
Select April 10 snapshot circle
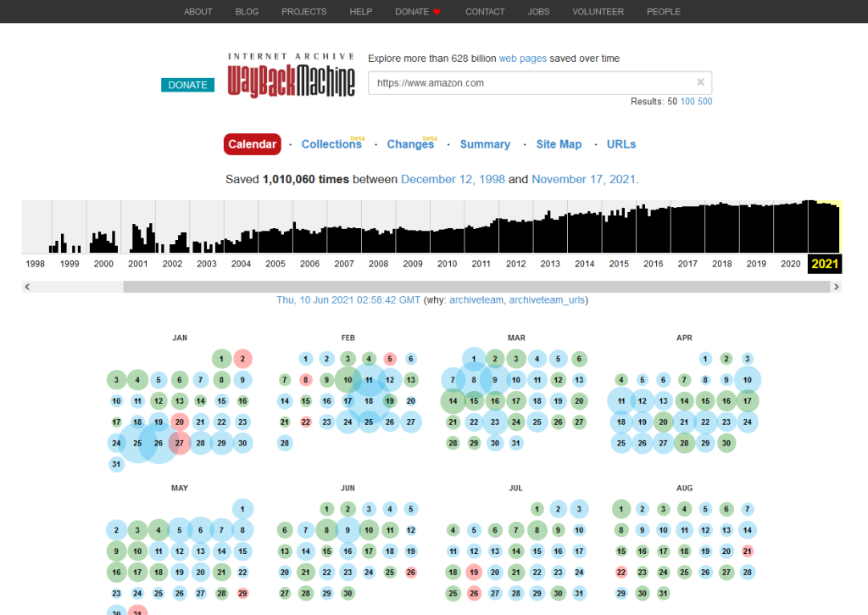pyautogui.click(x=748, y=379)
